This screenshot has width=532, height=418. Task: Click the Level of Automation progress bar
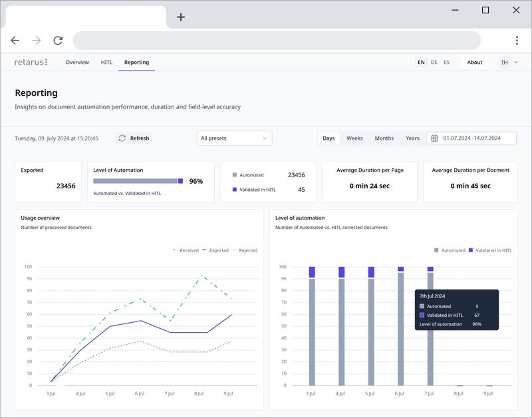click(138, 181)
